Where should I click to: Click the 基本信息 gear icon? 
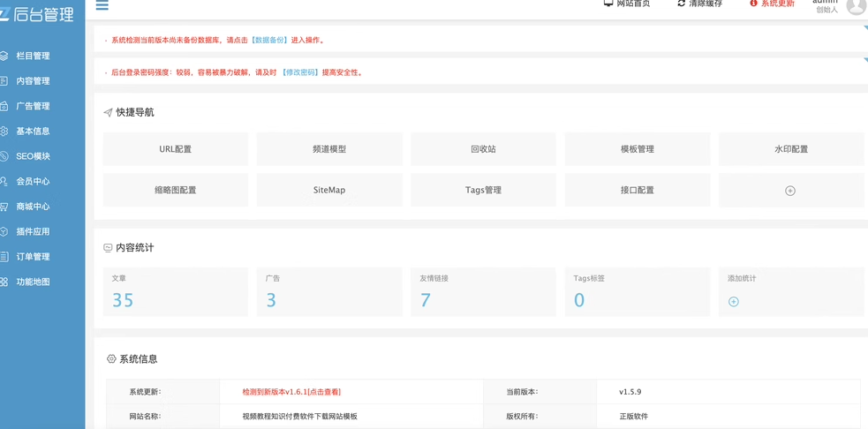point(4,132)
